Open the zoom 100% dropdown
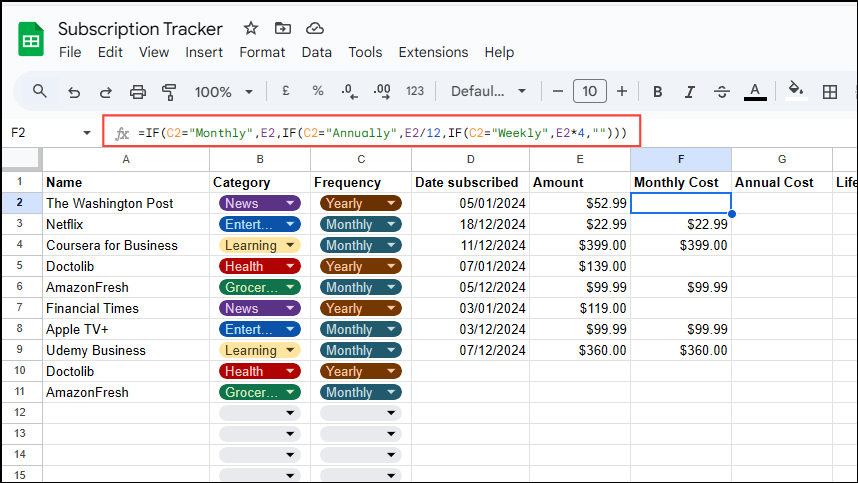This screenshot has width=858, height=483. click(x=224, y=91)
